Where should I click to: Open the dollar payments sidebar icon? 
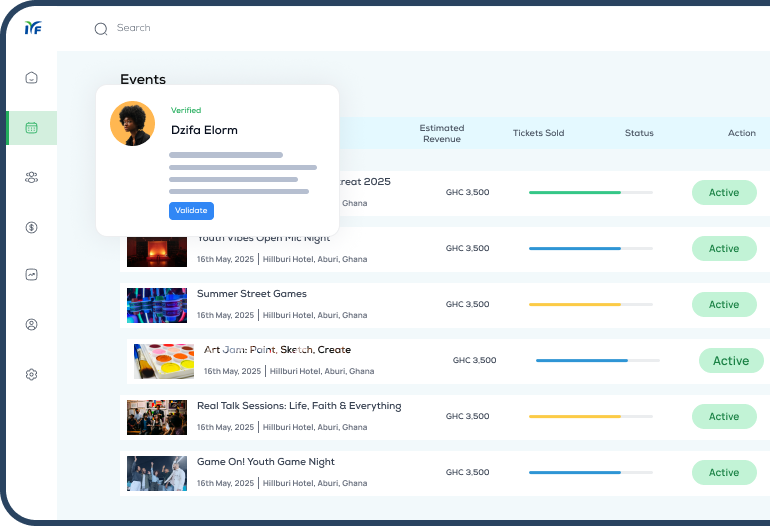click(31, 227)
